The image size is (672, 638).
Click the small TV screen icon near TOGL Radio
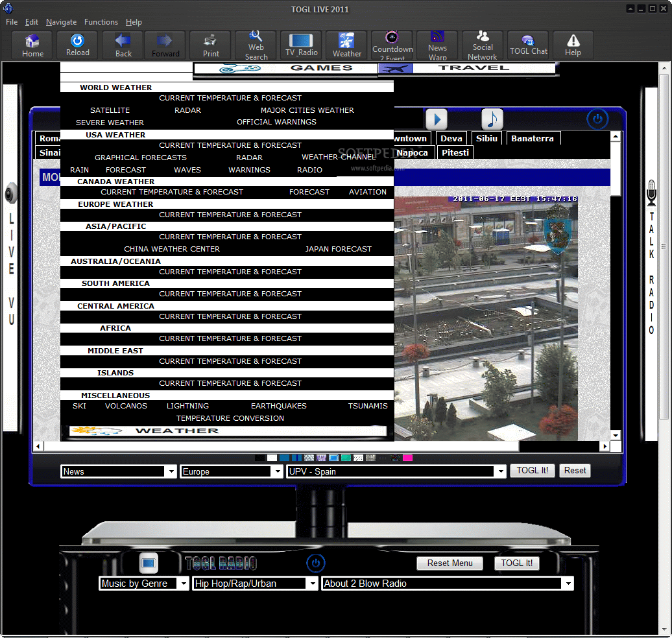tap(149, 563)
